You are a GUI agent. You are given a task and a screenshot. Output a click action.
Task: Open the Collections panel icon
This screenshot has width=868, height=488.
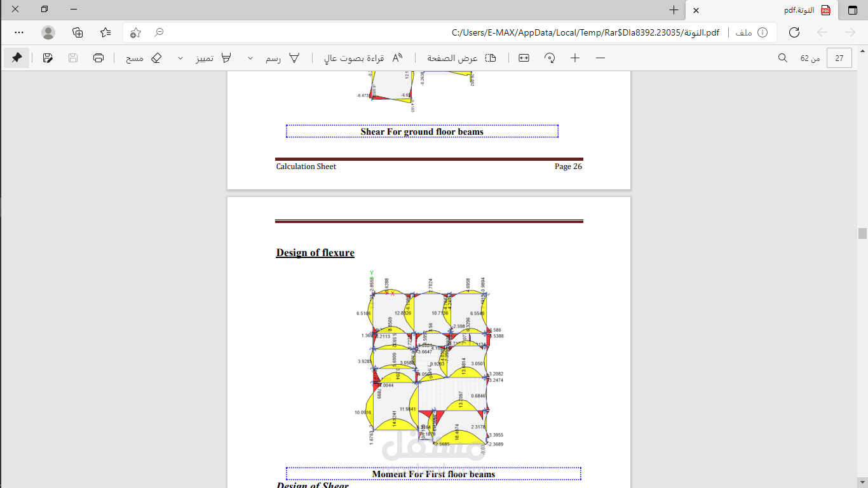coord(78,32)
